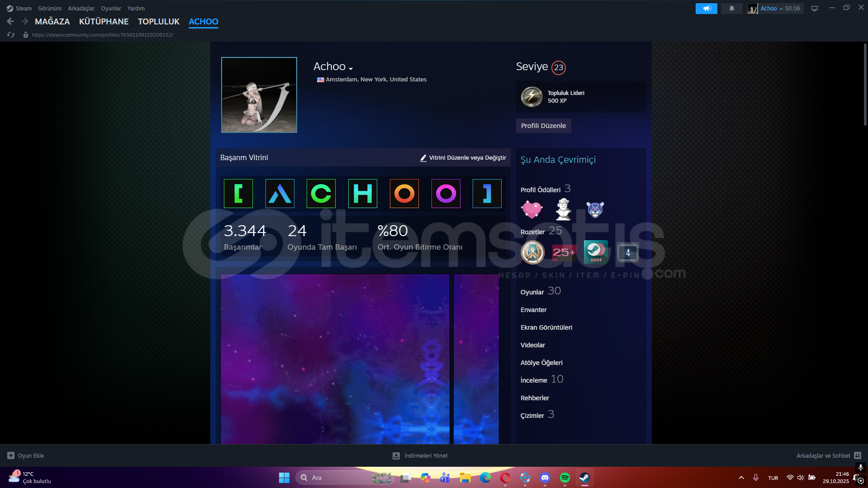Open the Yardım menu
Screen dimensions: 868x488
point(136,8)
